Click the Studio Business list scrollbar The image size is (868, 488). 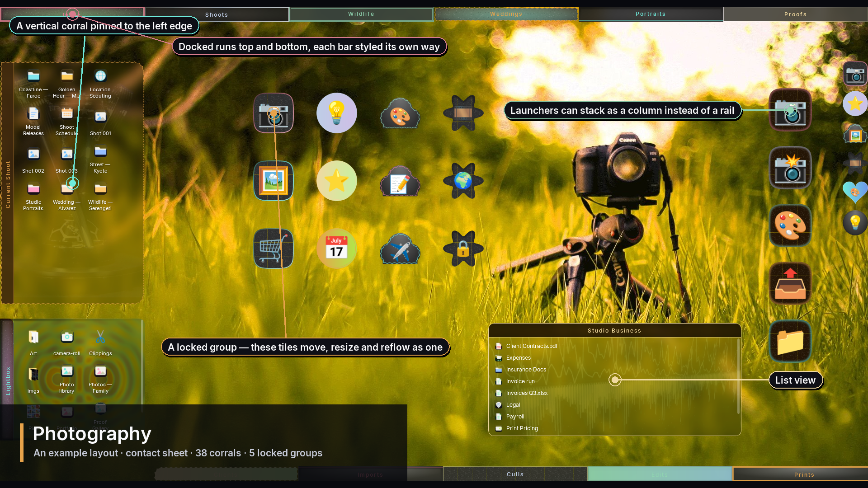coord(739,376)
